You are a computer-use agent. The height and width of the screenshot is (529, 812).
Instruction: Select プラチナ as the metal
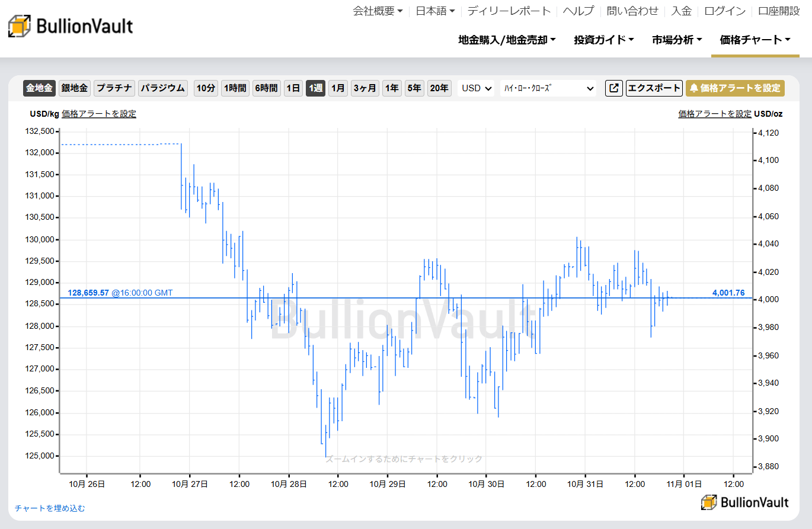114,88
